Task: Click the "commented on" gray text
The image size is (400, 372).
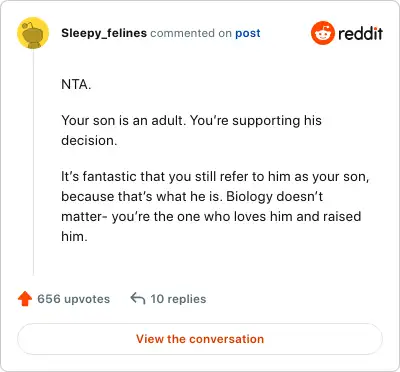Action: 191,33
